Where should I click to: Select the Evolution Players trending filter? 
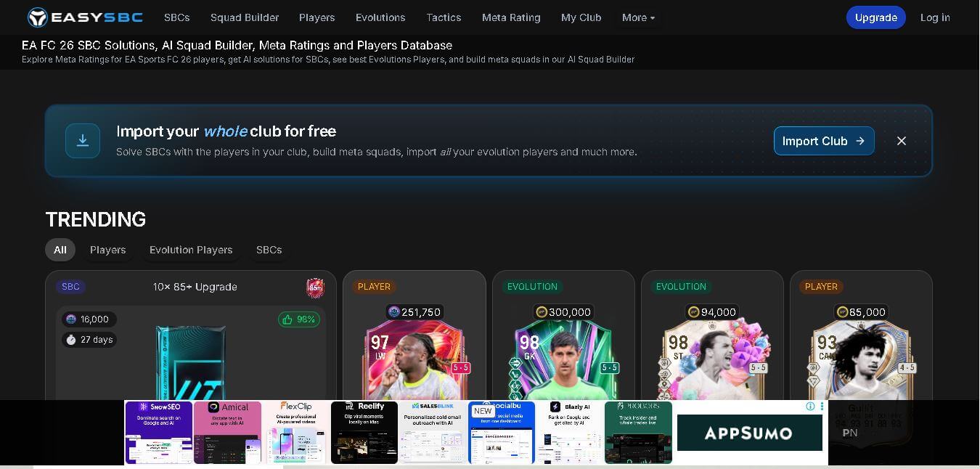tap(191, 250)
